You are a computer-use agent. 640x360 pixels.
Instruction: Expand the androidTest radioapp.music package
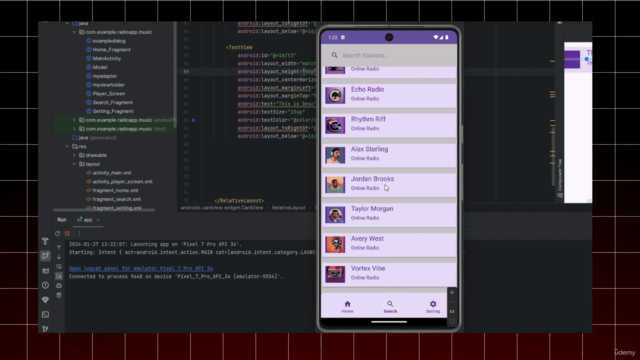(74, 120)
